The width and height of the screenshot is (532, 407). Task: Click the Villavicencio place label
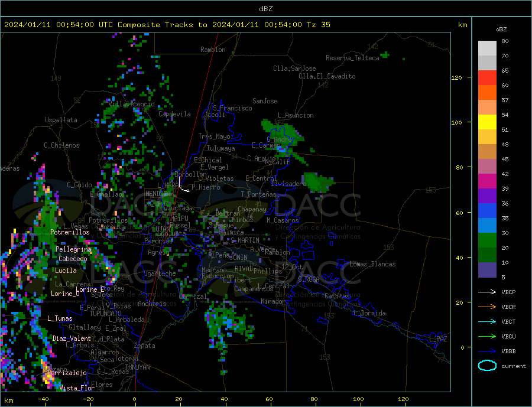coord(131,104)
